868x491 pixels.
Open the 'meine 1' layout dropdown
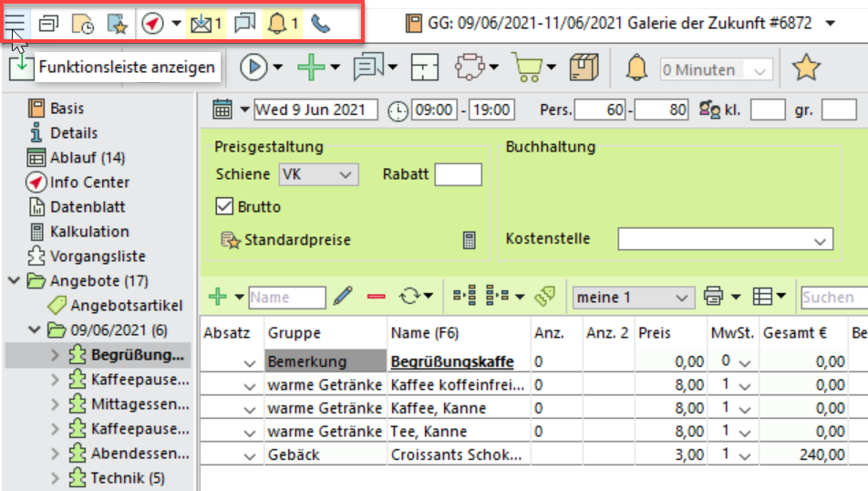click(x=631, y=297)
